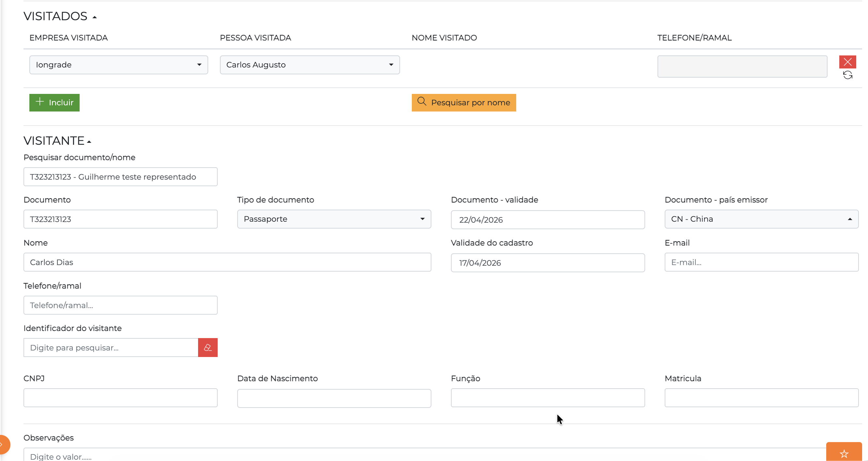Clear the visitor identifier with the eraser icon

[x=208, y=348]
